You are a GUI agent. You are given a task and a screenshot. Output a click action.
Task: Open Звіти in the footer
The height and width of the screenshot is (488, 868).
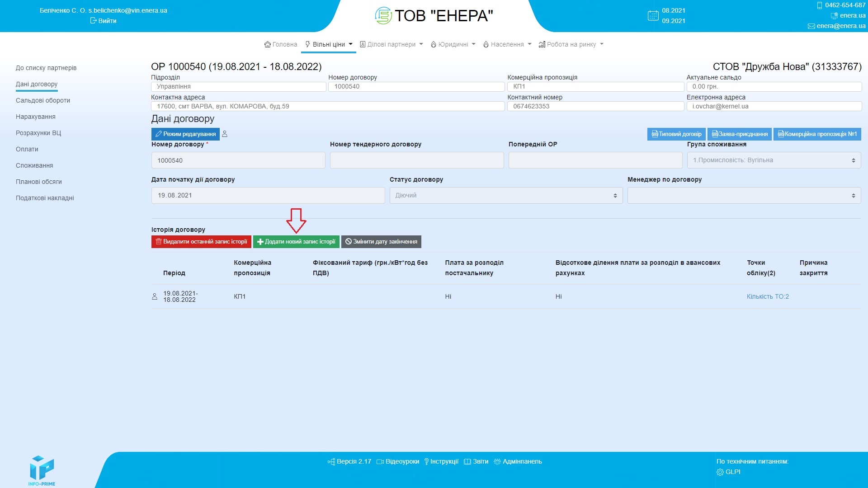pyautogui.click(x=476, y=461)
